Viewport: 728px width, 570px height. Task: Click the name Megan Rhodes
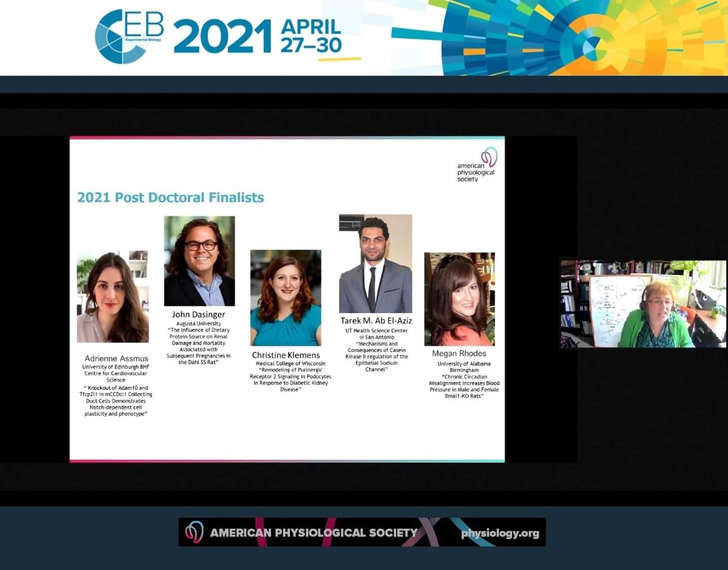coord(459,354)
